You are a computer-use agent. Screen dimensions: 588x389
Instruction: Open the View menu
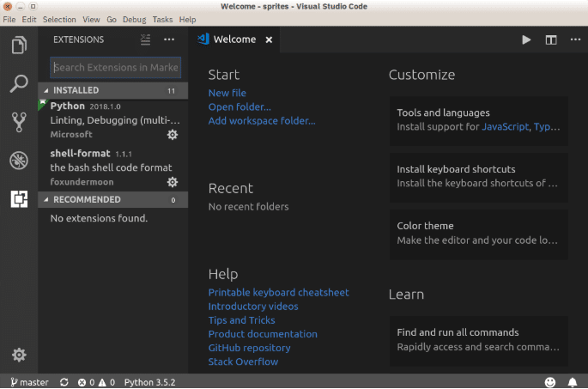pos(91,20)
